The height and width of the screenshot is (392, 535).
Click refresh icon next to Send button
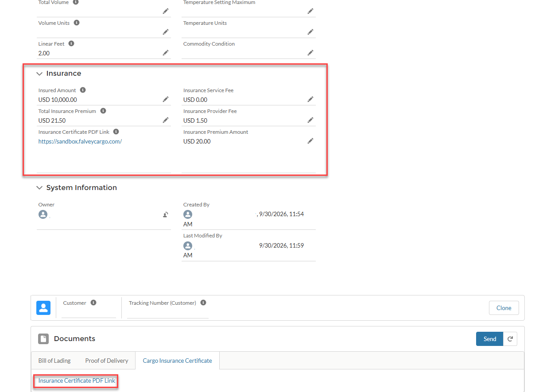click(x=510, y=339)
